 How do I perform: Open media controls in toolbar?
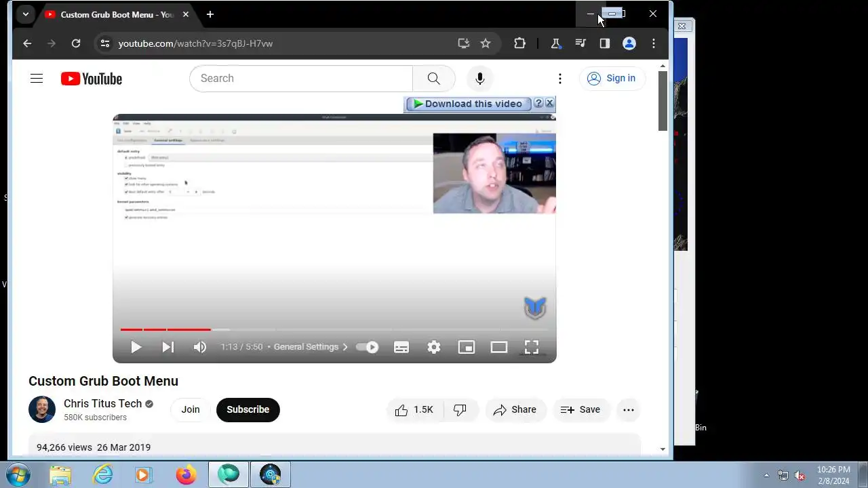pos(580,43)
